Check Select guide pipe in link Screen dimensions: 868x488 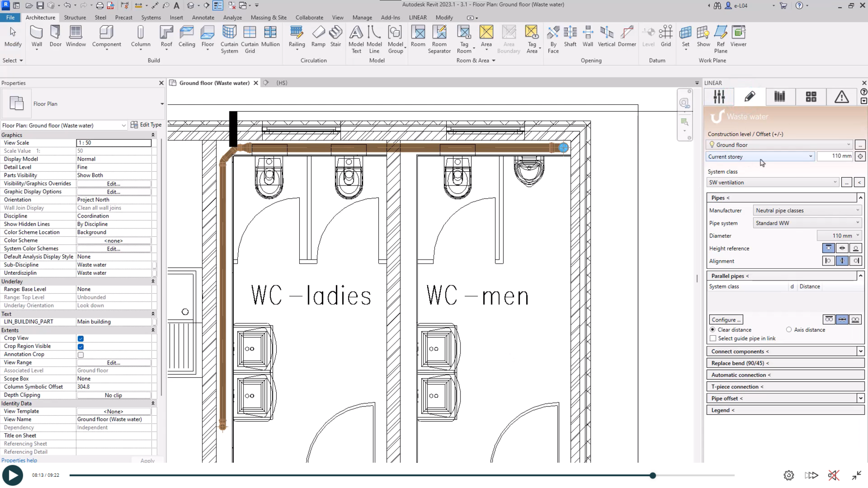point(713,339)
